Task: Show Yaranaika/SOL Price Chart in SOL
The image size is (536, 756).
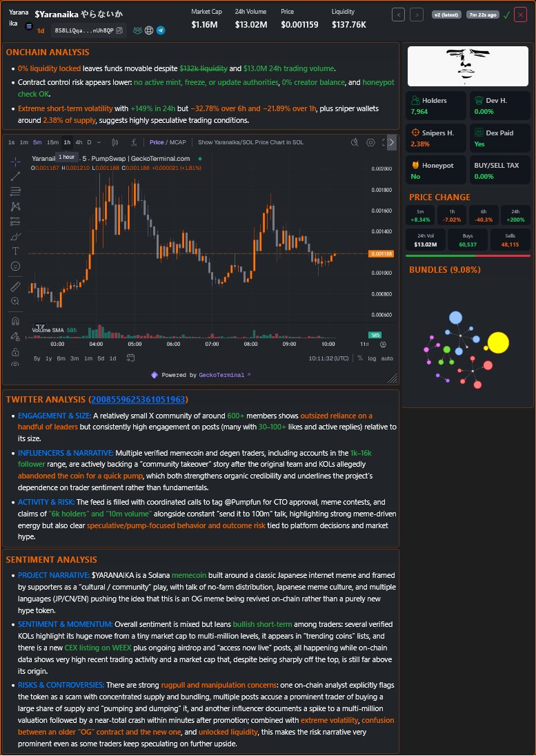Action: click(x=250, y=142)
